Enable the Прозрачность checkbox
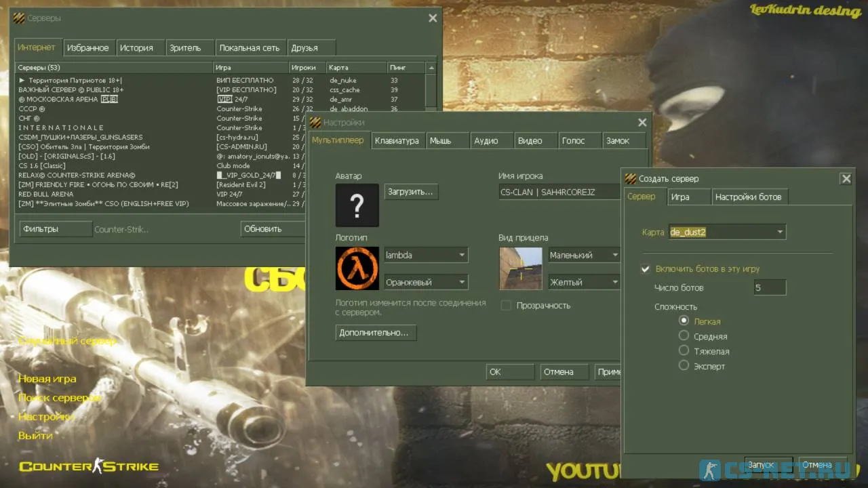This screenshot has width=868, height=488. tap(506, 306)
